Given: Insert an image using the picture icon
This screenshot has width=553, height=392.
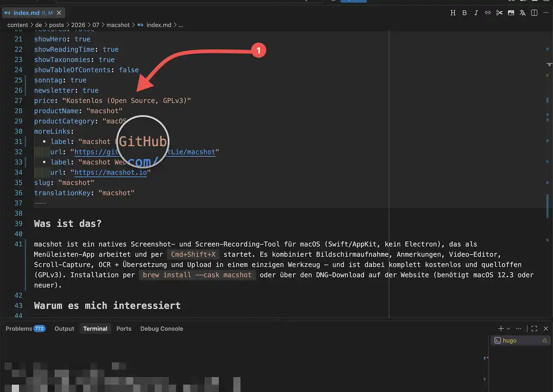Looking at the screenshot, I should [x=511, y=13].
